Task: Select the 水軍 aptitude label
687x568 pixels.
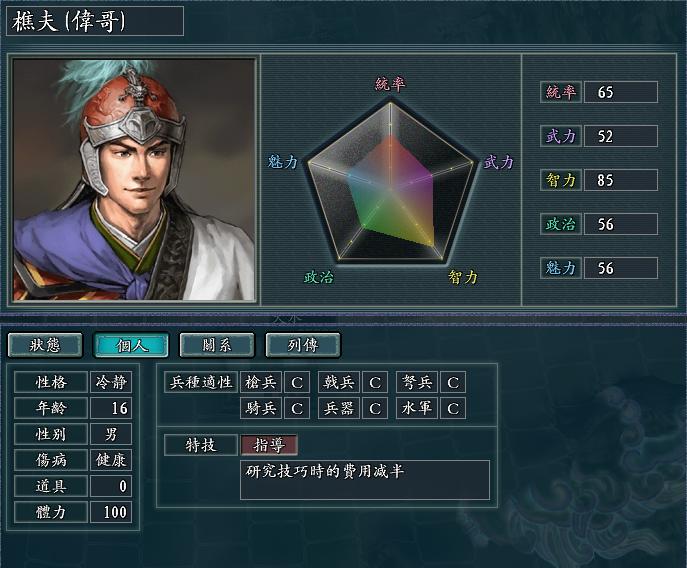Action: (x=417, y=408)
